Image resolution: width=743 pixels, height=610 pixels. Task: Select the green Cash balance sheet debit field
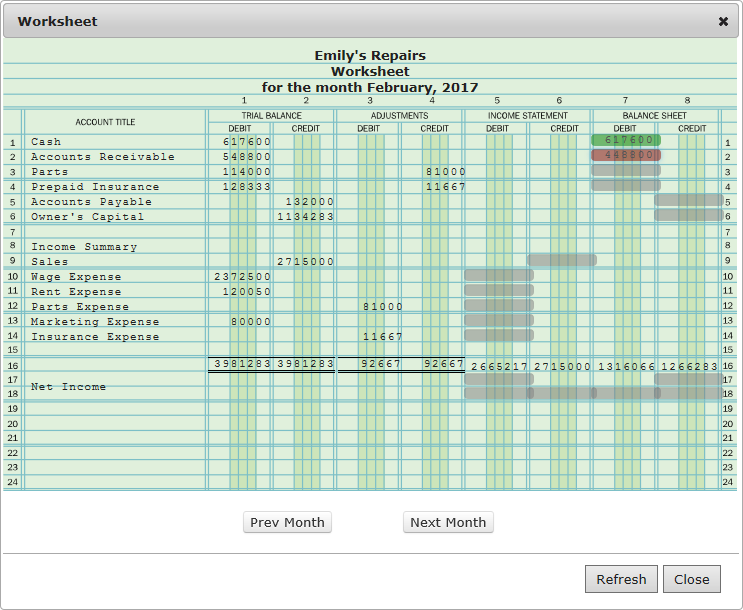click(x=626, y=140)
